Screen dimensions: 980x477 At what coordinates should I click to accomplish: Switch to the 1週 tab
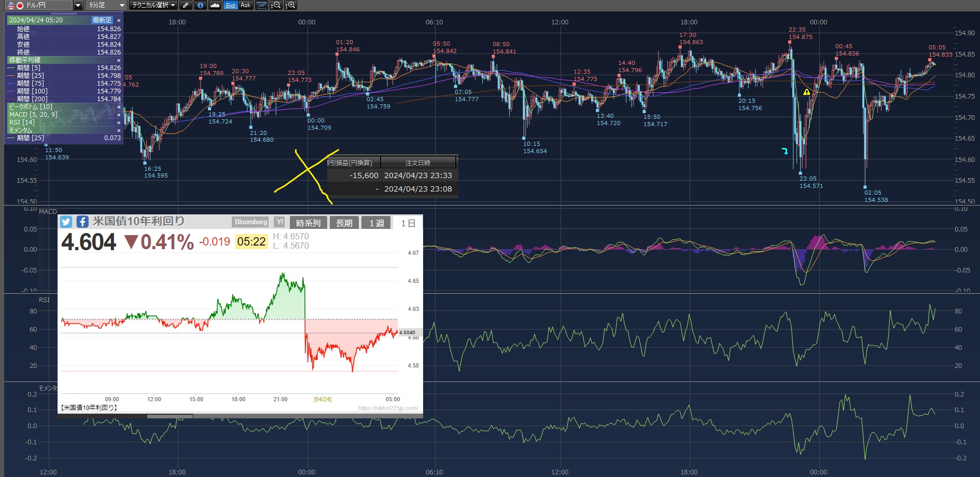coord(376,223)
